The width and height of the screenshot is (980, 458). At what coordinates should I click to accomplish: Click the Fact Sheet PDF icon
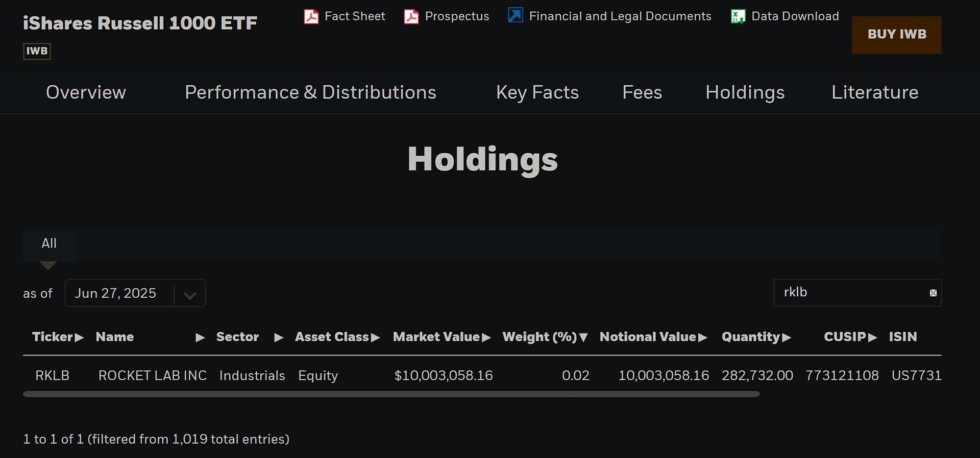coord(311,17)
